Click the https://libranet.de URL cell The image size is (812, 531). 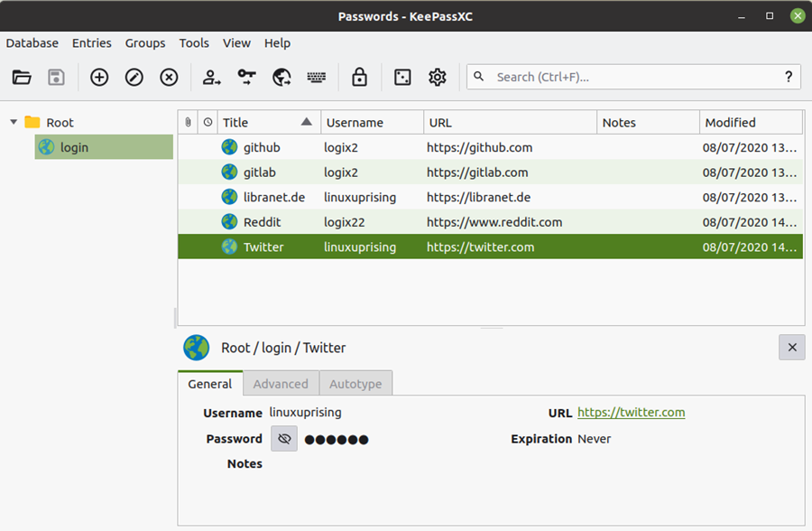pos(478,197)
